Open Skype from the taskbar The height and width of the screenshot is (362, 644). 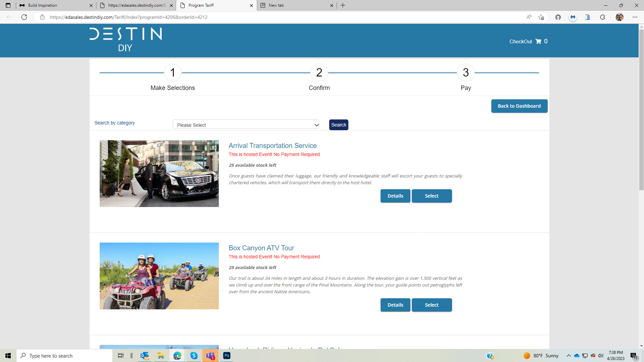click(x=194, y=356)
